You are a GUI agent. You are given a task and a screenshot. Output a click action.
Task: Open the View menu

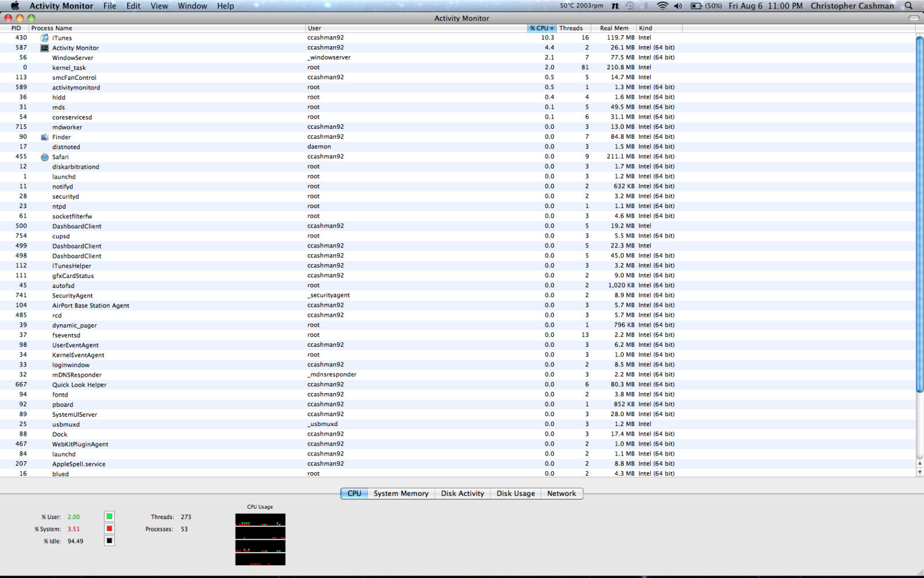[x=159, y=6]
